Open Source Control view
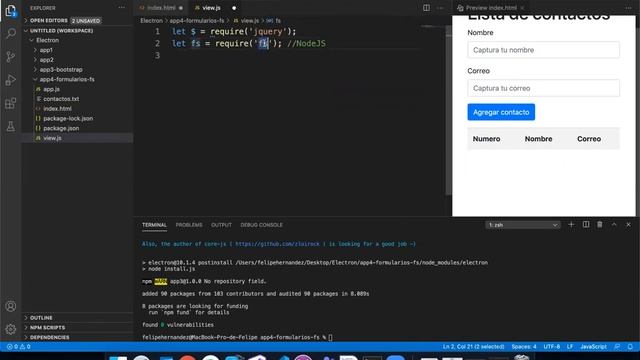The image size is (640, 360). coord(11,57)
